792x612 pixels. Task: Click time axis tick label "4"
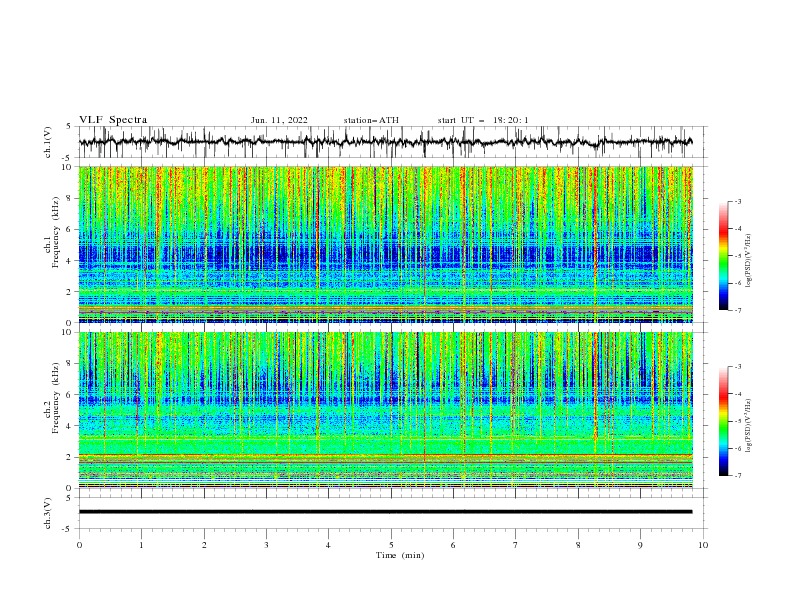pyautogui.click(x=328, y=545)
